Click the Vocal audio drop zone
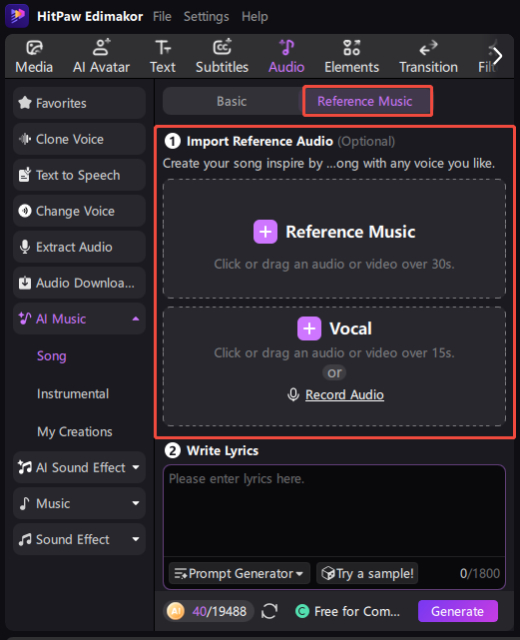 pyautogui.click(x=334, y=366)
